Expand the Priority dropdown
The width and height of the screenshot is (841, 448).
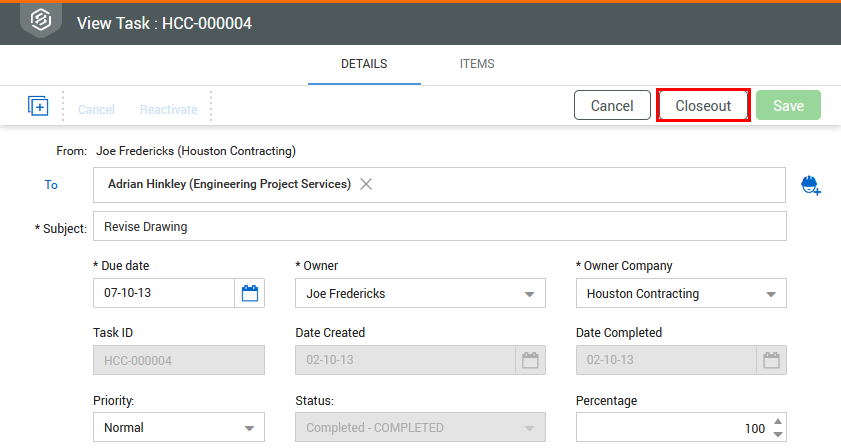point(249,428)
